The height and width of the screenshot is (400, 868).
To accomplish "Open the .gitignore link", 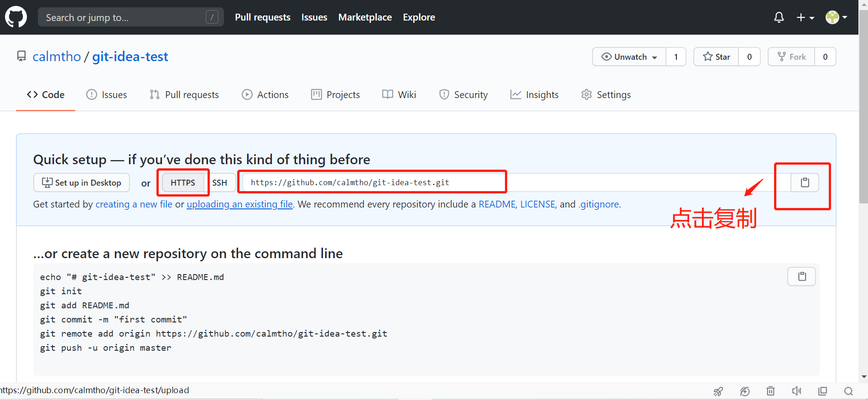I will (599, 204).
